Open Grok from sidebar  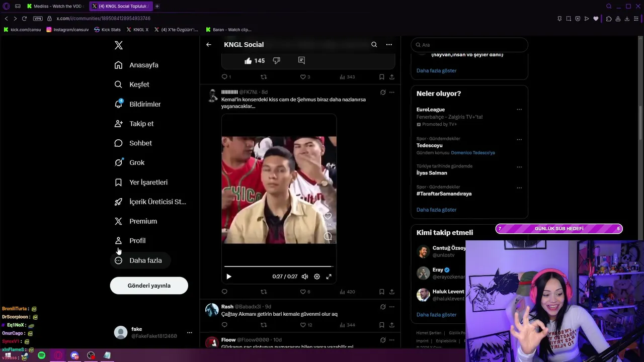point(129,162)
